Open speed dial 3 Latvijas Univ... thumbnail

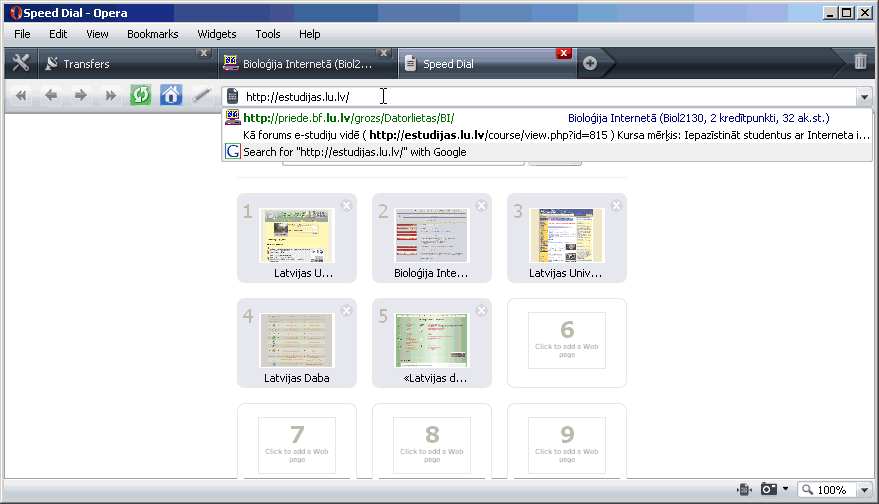pyautogui.click(x=567, y=235)
